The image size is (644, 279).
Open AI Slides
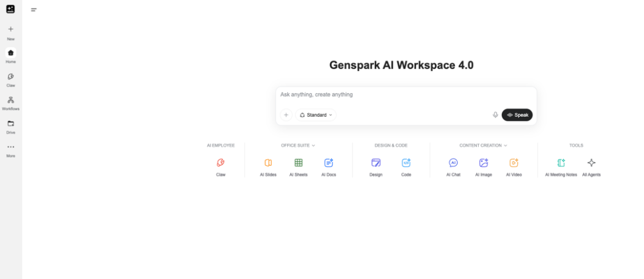tap(268, 167)
